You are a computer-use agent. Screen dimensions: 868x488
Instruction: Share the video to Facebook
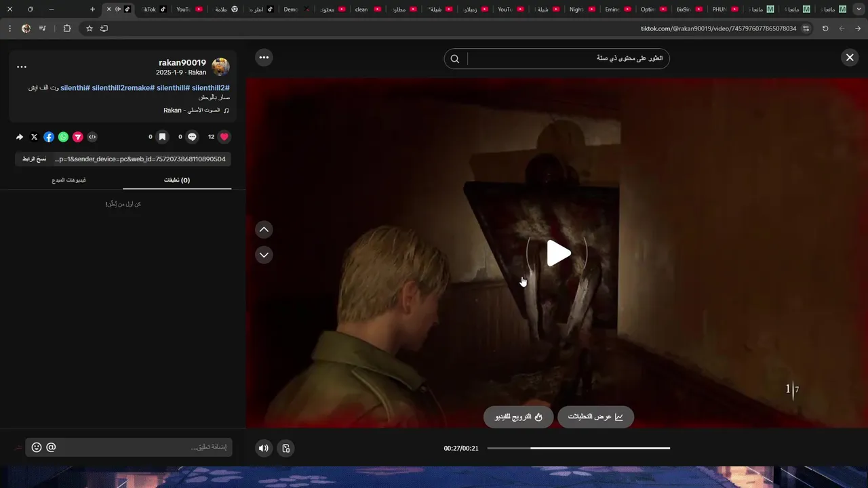(49, 137)
